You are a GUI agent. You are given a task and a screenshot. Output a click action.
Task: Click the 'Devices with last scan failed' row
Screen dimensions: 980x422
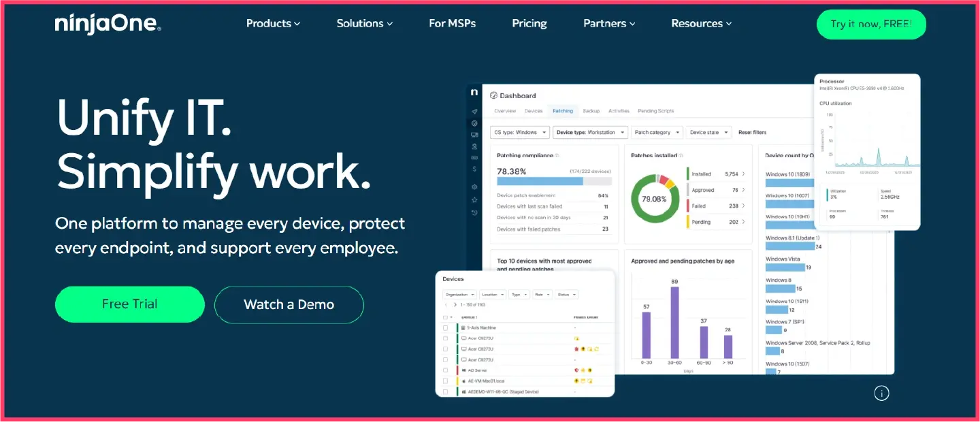553,206
